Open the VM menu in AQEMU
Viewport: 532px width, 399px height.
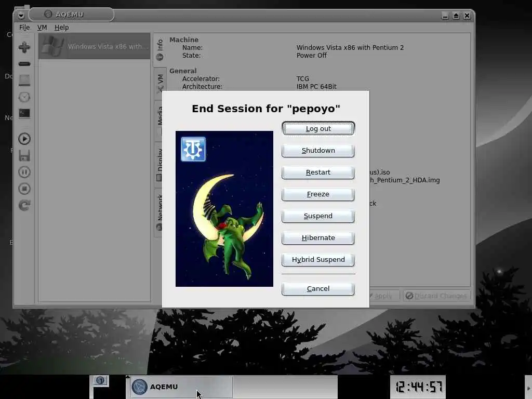click(42, 28)
